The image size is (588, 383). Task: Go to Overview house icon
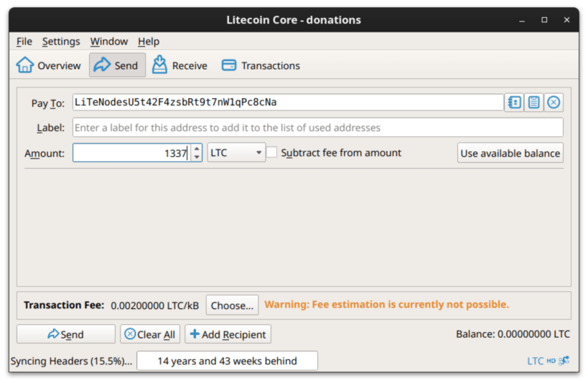(24, 65)
